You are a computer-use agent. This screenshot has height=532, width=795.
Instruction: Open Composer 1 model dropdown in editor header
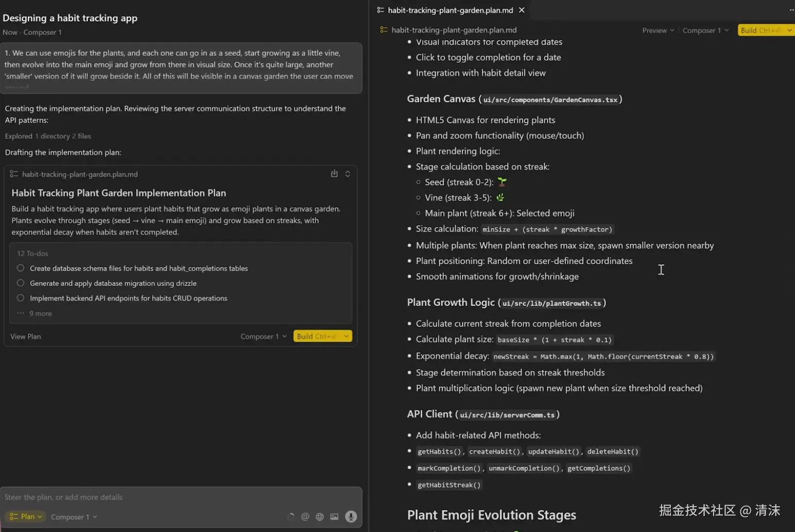point(705,30)
